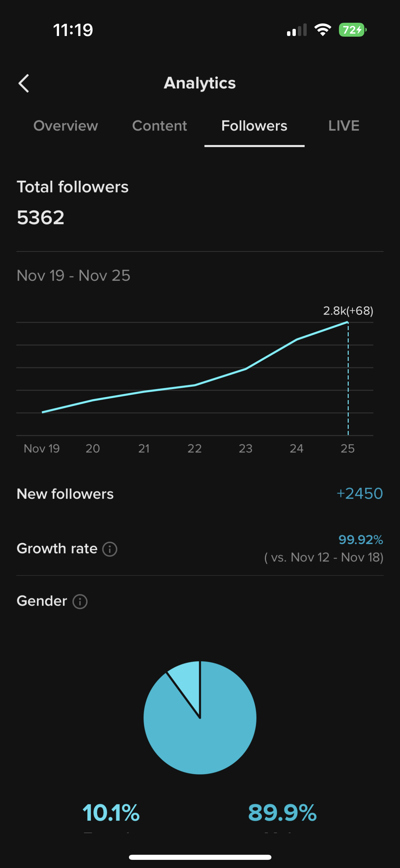
Task: Tap the Gender info icon
Action: [80, 601]
